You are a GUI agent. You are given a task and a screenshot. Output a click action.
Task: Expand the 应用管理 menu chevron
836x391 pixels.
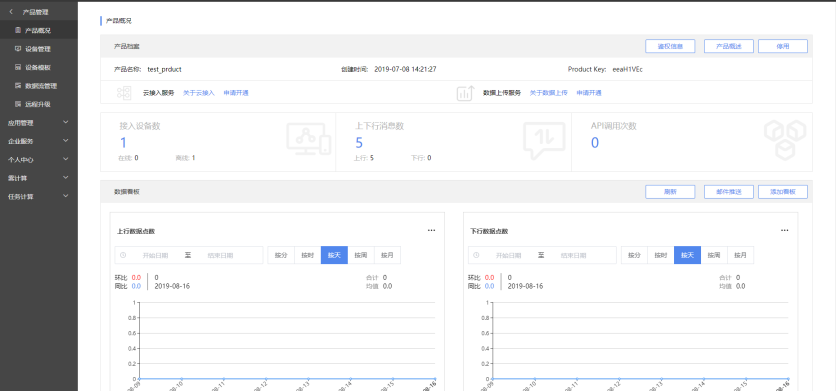66,122
